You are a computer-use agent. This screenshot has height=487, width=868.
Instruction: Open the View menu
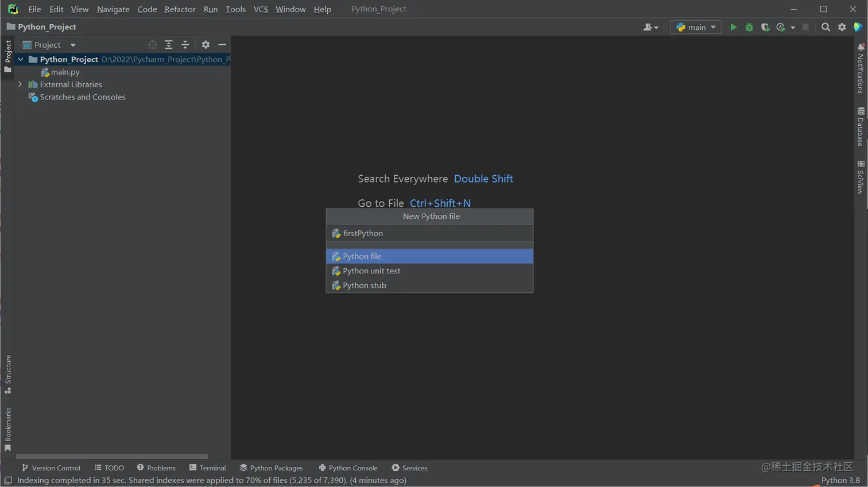tap(79, 9)
